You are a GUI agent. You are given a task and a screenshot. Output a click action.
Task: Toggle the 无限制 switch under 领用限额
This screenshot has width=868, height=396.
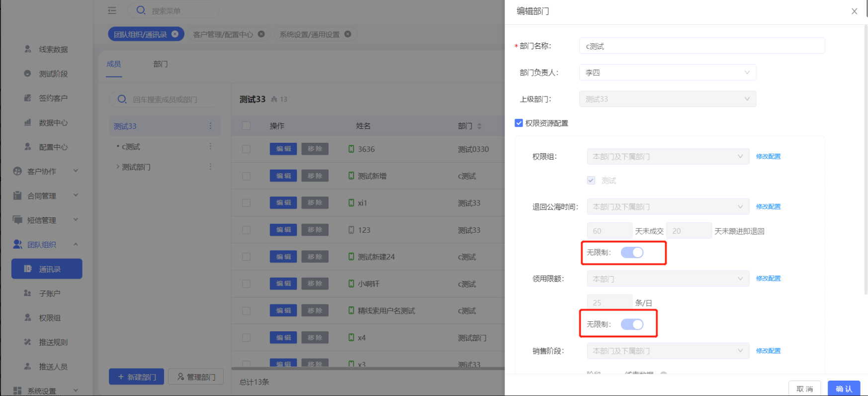(x=632, y=324)
